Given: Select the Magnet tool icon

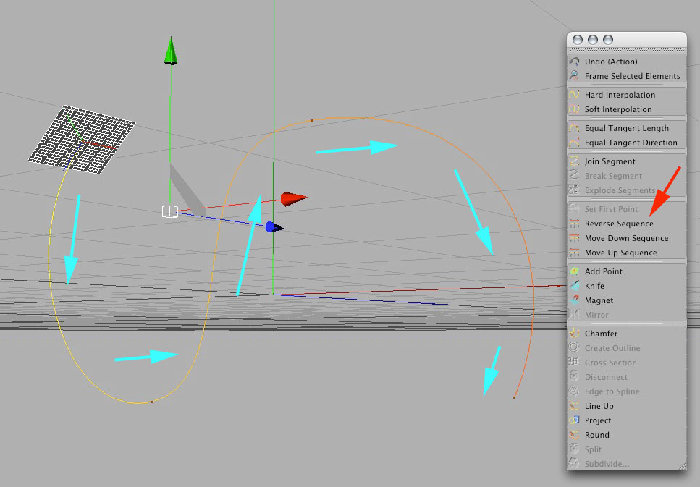Looking at the screenshot, I should tap(575, 300).
